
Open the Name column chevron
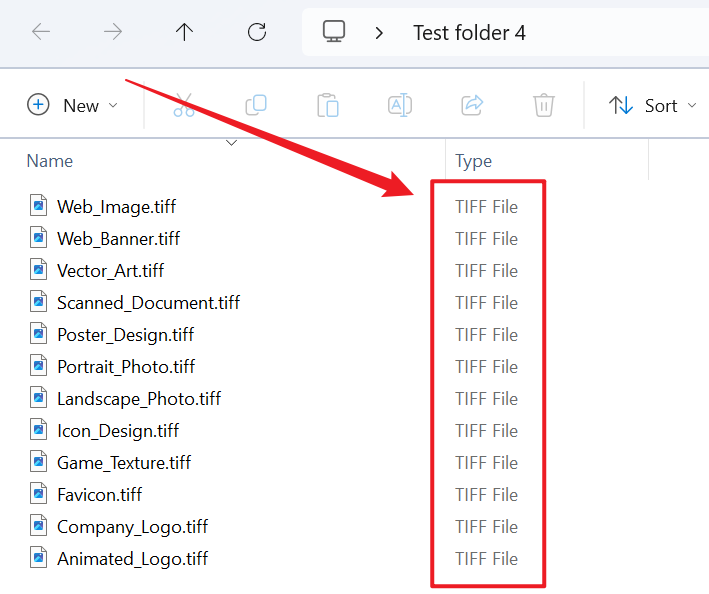click(x=232, y=143)
